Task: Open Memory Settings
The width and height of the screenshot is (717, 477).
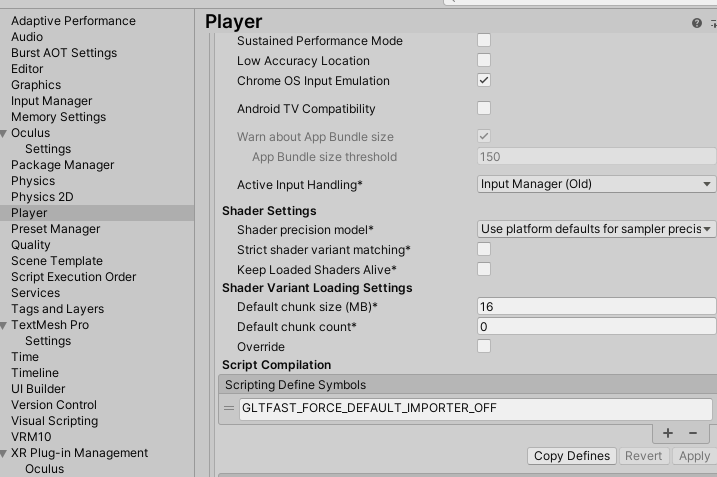Action: [x=59, y=117]
